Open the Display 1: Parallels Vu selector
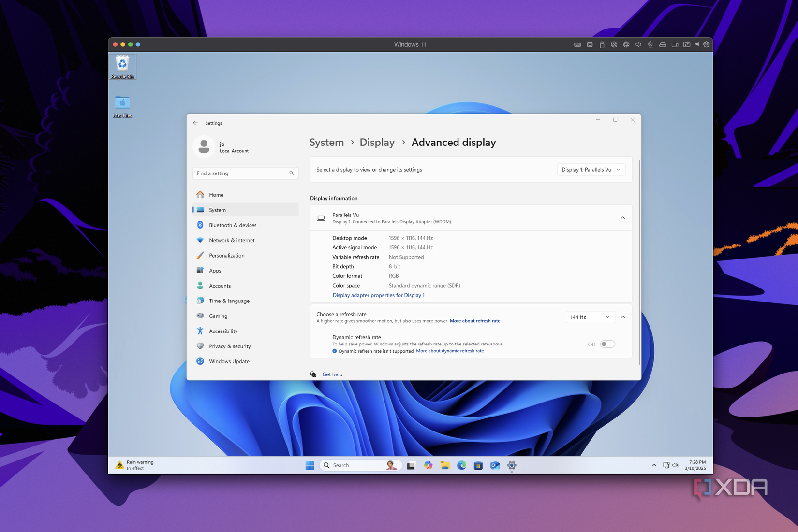798x532 pixels. (x=591, y=169)
